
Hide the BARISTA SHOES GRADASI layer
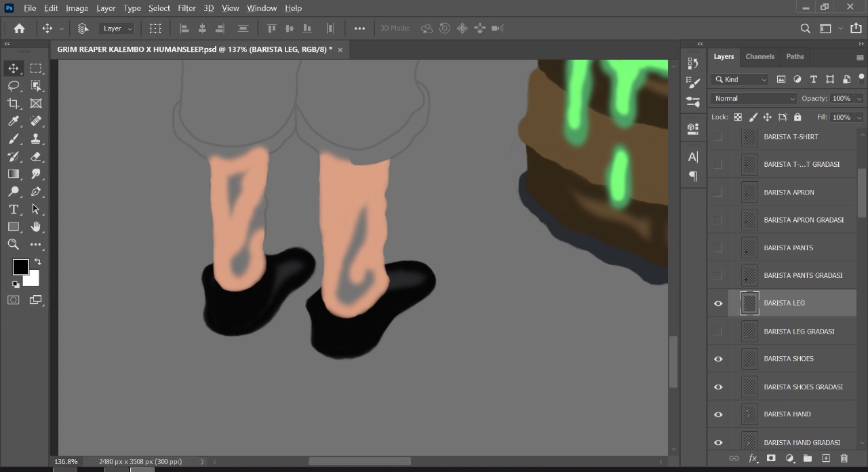point(718,387)
